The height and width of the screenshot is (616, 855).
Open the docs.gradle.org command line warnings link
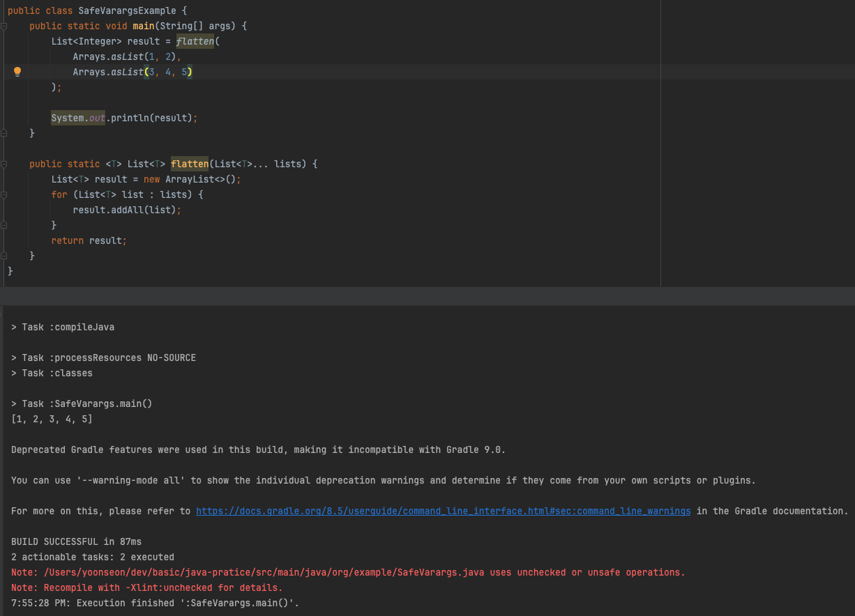(443, 511)
